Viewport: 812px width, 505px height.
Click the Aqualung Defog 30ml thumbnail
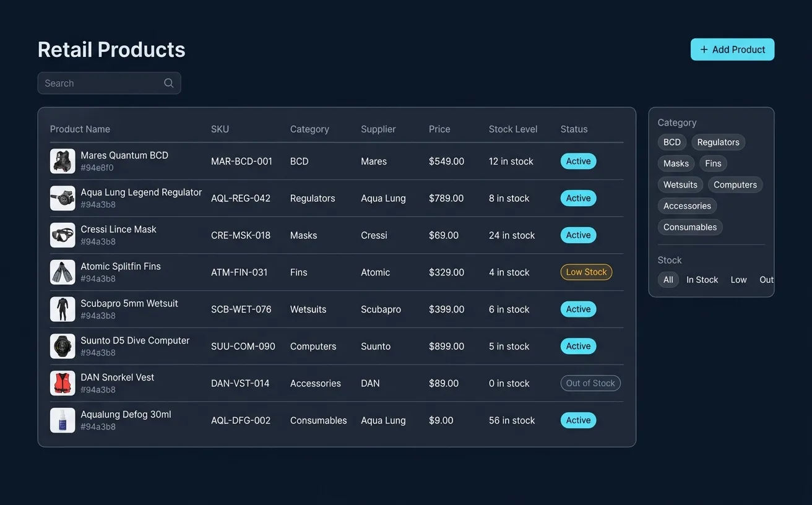[x=63, y=420]
